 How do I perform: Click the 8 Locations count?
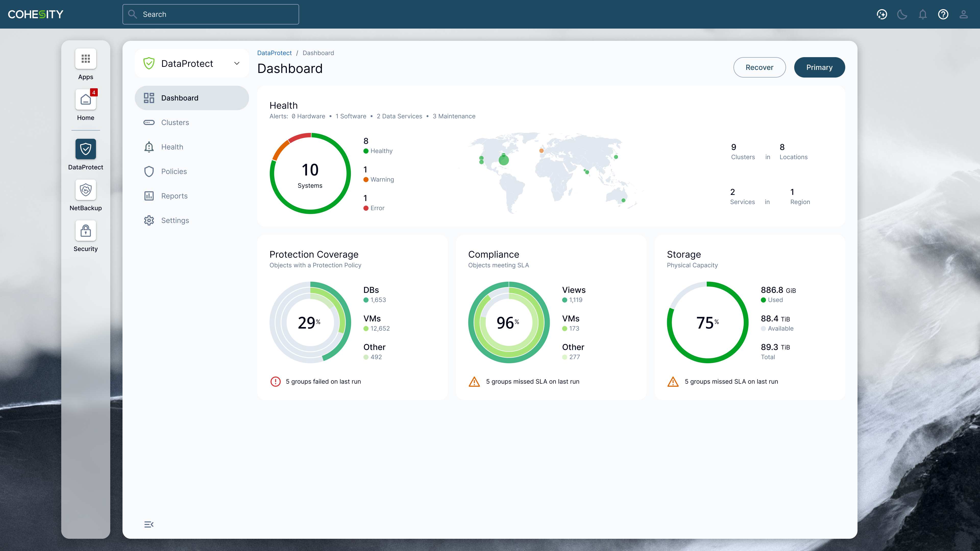coord(793,151)
